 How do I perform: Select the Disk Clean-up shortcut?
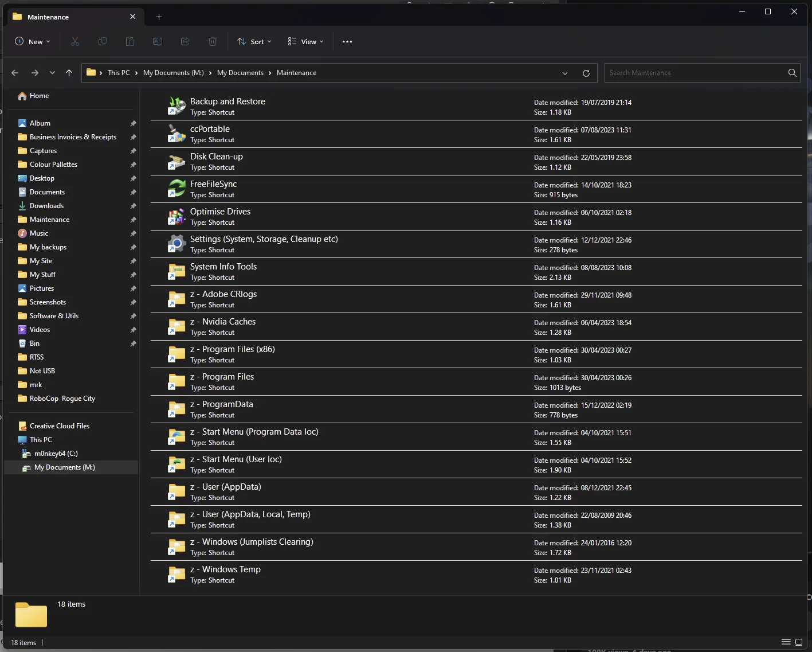point(476,162)
